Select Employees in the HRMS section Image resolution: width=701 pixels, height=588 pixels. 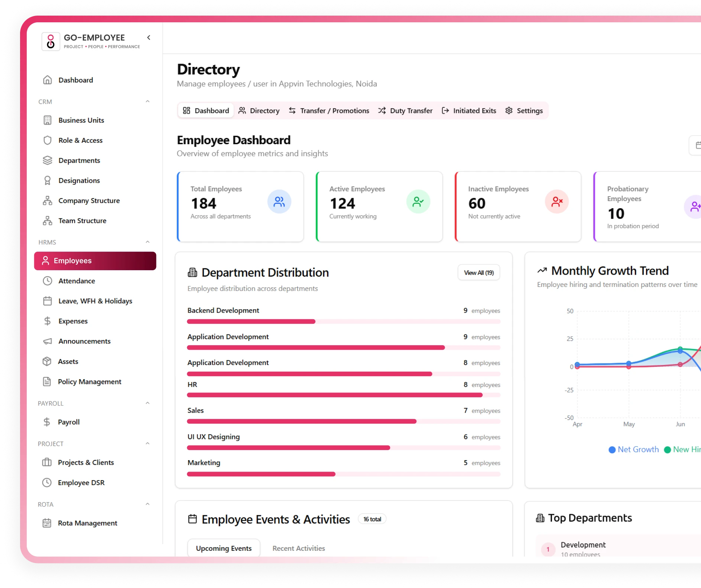coord(95,261)
